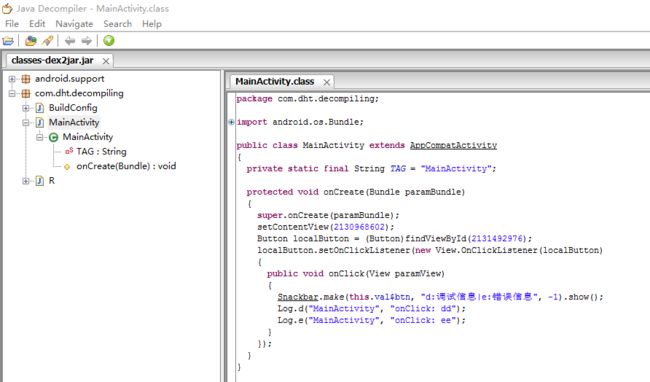Click the BuildConfig class file icon
This screenshot has width=650, height=382.
coord(40,108)
